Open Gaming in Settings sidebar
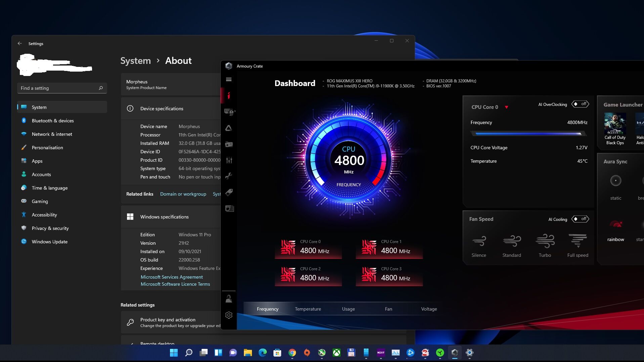The height and width of the screenshot is (362, 644). point(62,201)
